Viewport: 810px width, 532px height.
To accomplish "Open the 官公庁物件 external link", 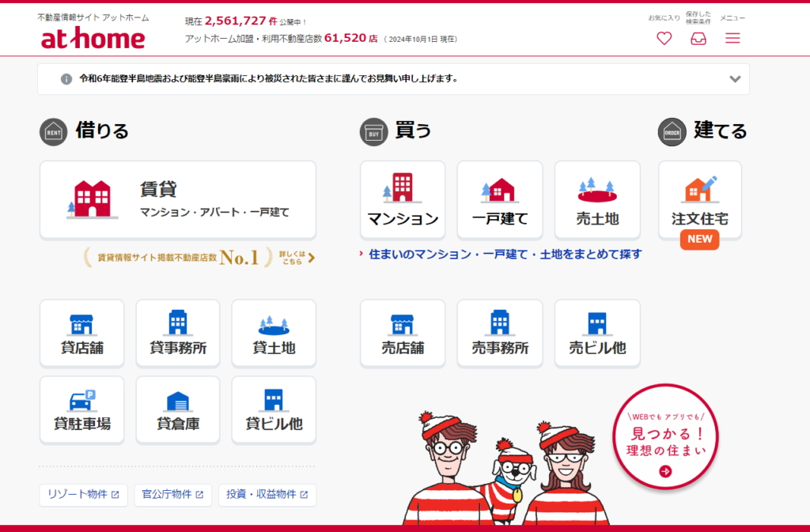I will click(173, 495).
